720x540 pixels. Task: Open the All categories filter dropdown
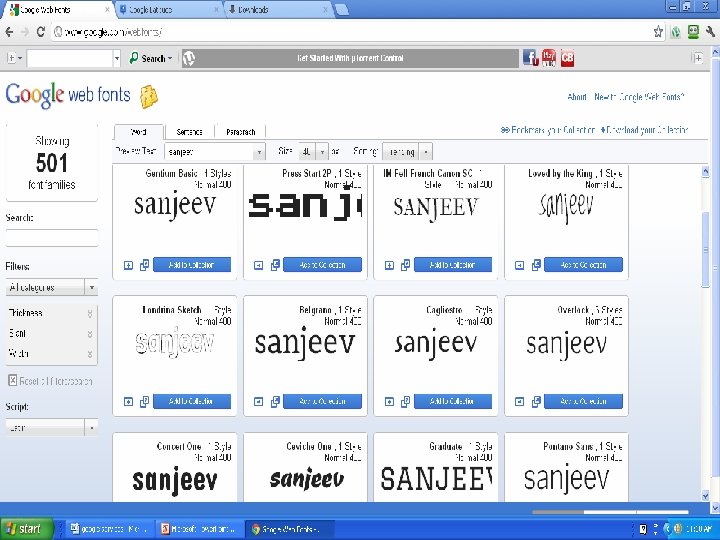tap(51, 287)
